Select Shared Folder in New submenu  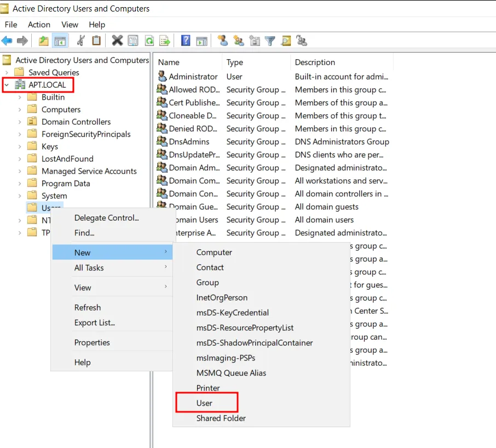point(261,418)
